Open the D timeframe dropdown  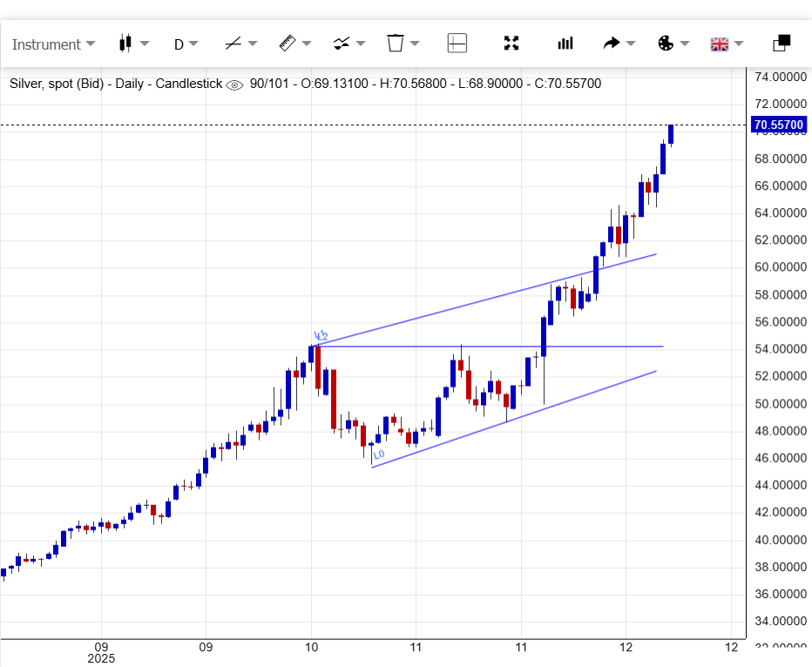pyautogui.click(x=186, y=44)
